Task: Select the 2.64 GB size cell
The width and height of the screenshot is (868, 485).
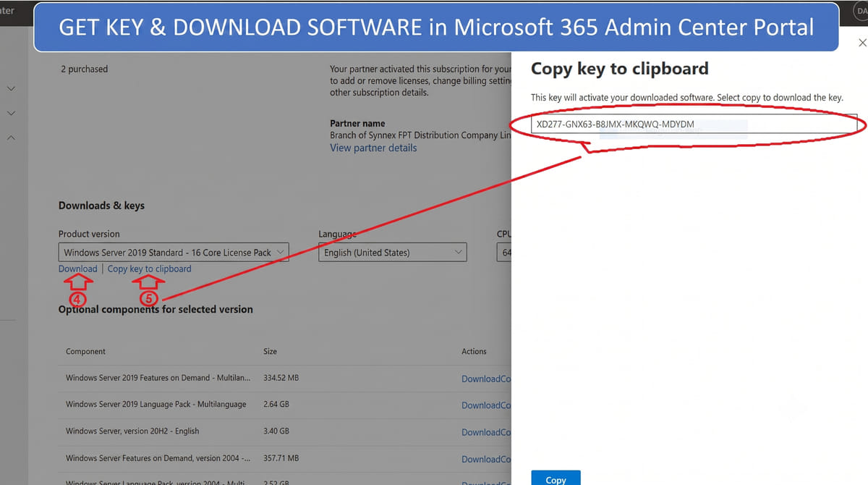Action: tap(276, 404)
